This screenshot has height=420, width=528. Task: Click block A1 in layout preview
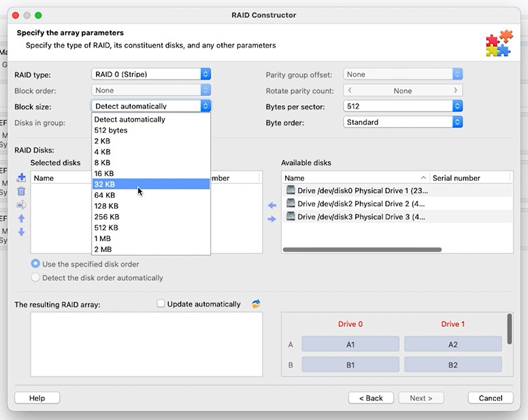pyautogui.click(x=350, y=345)
